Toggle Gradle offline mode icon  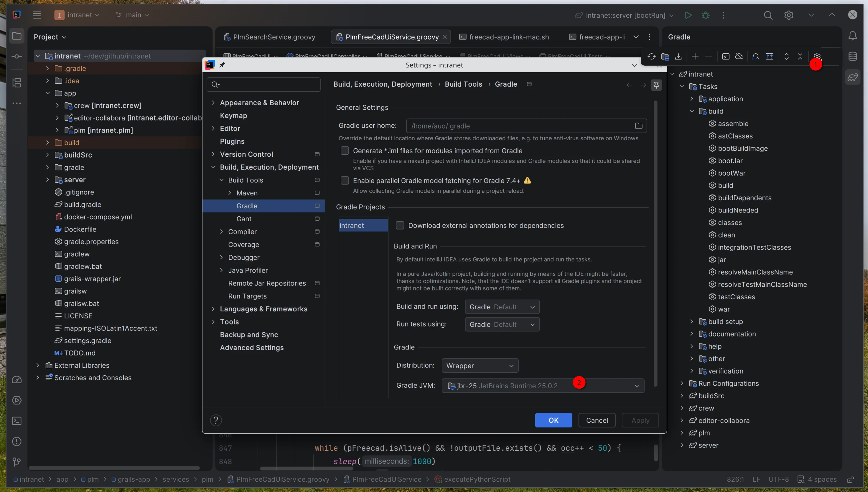coord(739,57)
